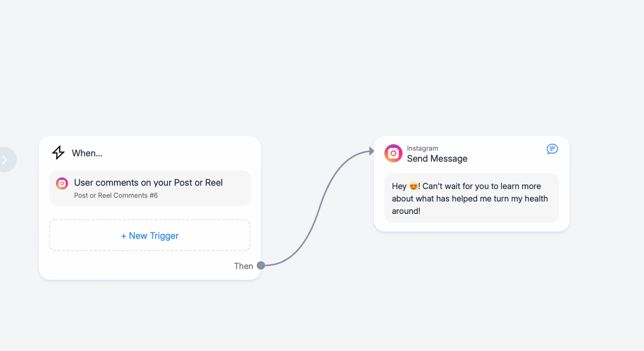
Task: Click the blue chat bubble icon
Action: point(552,149)
